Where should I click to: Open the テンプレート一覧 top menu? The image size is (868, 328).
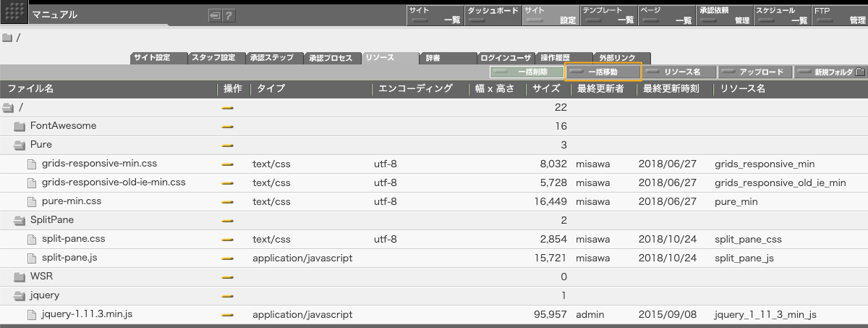pyautogui.click(x=608, y=15)
